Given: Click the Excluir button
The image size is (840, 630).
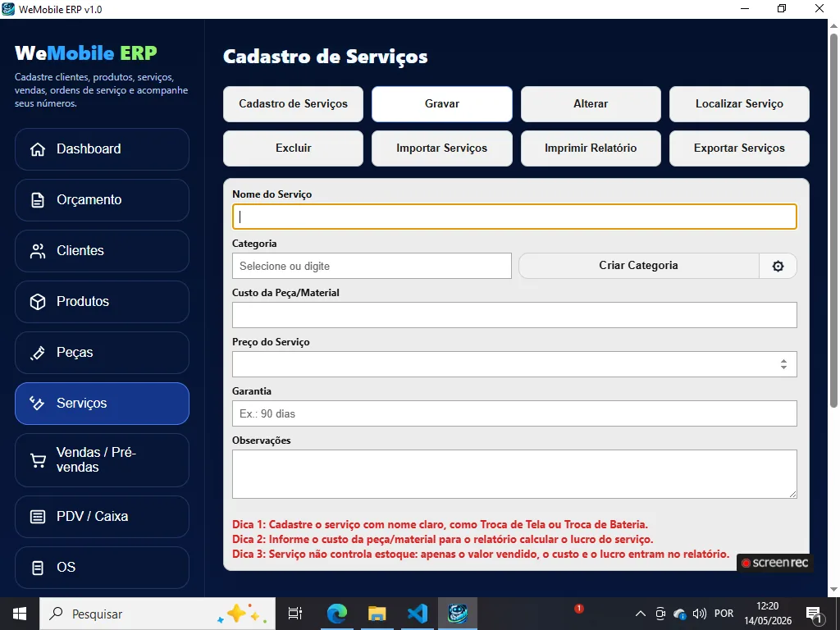Looking at the screenshot, I should point(293,148).
